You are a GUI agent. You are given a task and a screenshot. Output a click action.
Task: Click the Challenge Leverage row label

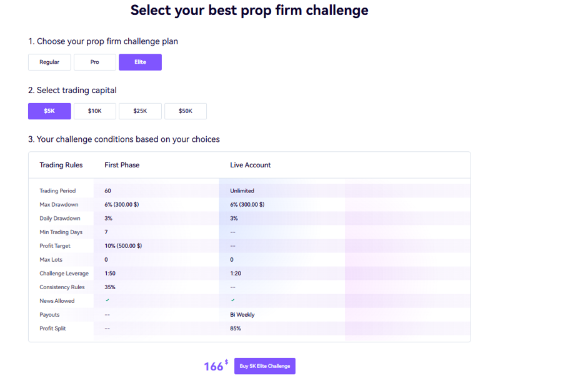(x=64, y=273)
